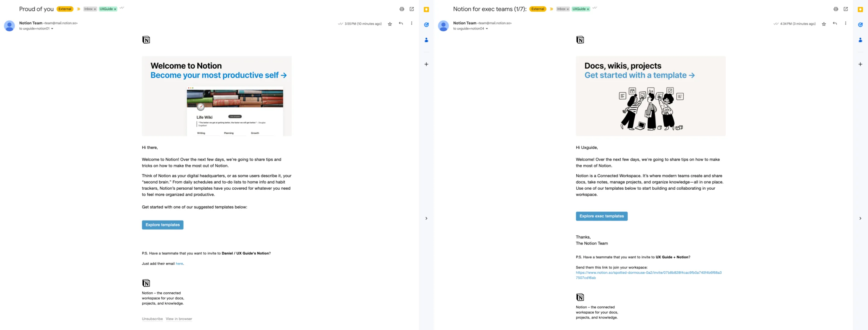Print the "Proud of you" email
This screenshot has height=330, width=868.
coord(402,9)
